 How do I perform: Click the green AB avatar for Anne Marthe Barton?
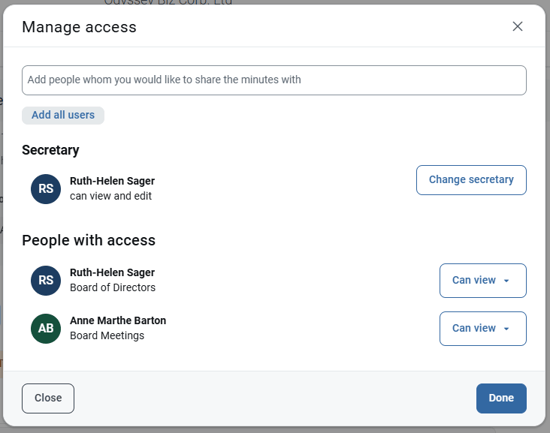(46, 328)
